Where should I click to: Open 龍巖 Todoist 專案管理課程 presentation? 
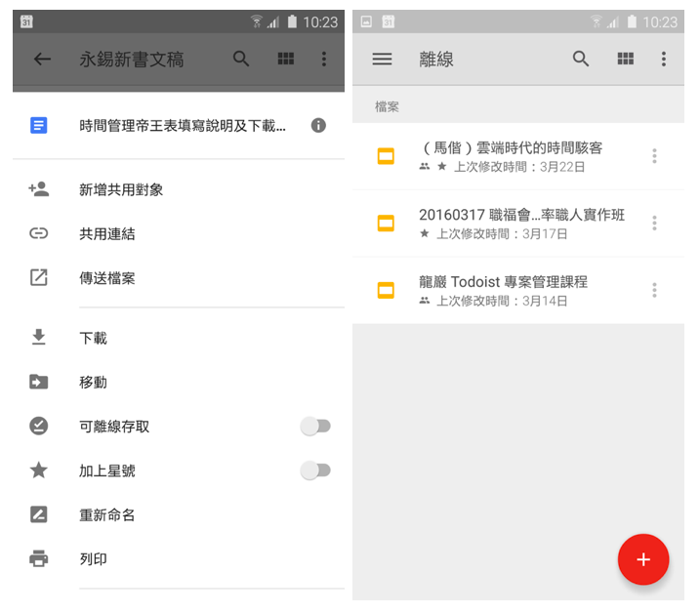coord(518,290)
